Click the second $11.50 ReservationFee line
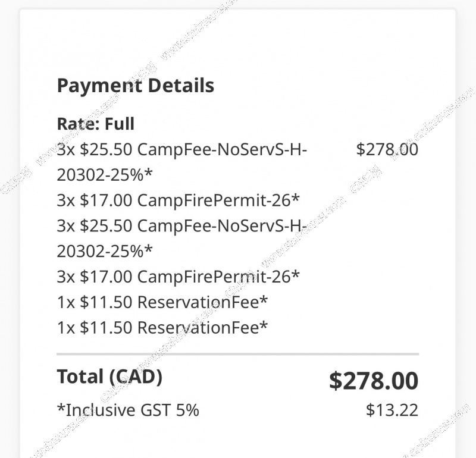Image resolution: width=476 pixels, height=458 pixels. (162, 328)
